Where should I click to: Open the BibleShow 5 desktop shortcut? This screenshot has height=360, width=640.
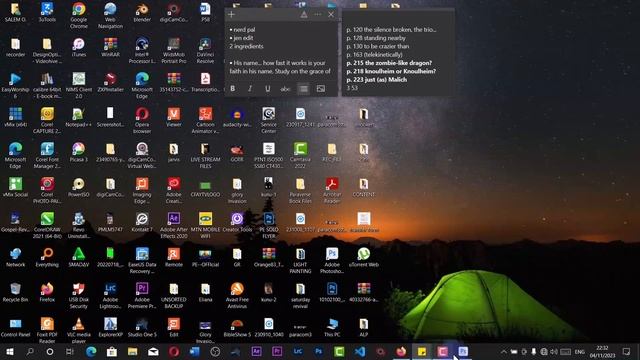pyautogui.click(x=237, y=328)
